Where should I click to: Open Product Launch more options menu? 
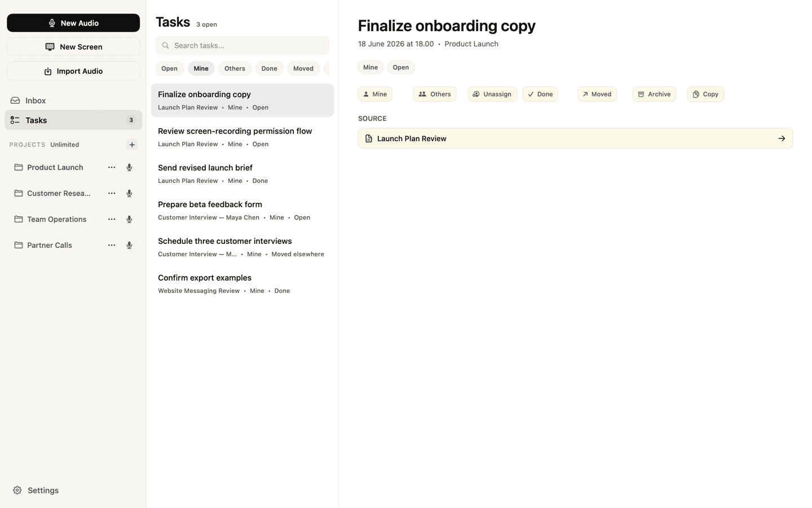[112, 167]
